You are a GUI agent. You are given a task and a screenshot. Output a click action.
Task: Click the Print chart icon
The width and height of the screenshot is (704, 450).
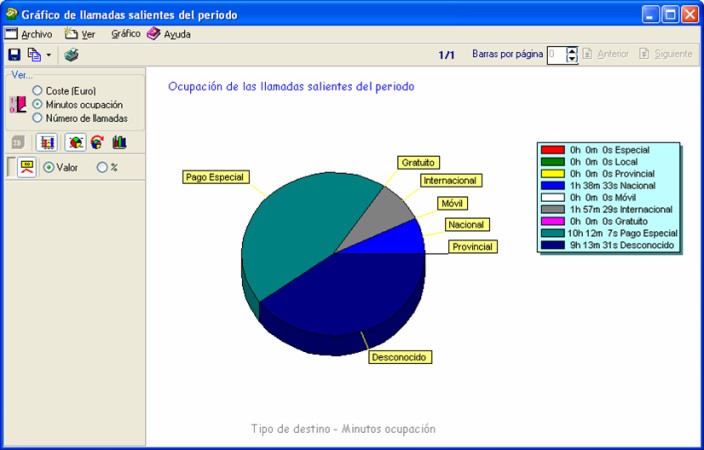(x=72, y=55)
